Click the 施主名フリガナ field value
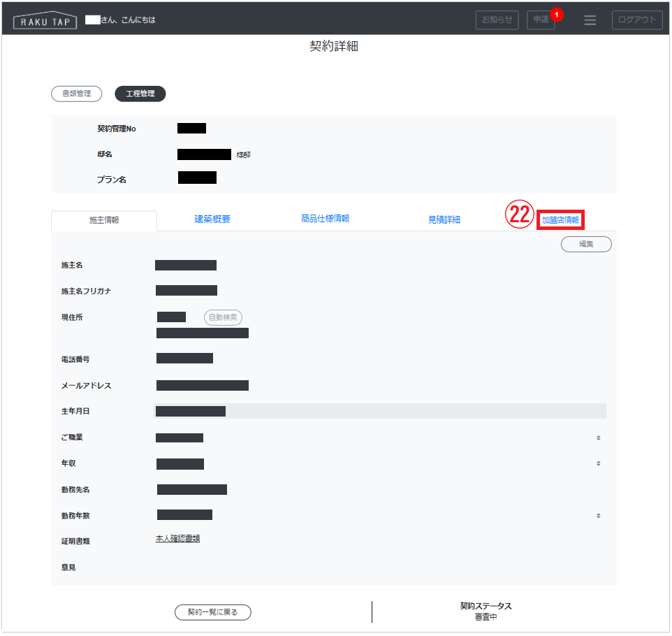Image resolution: width=672 pixels, height=636 pixels. point(187,290)
